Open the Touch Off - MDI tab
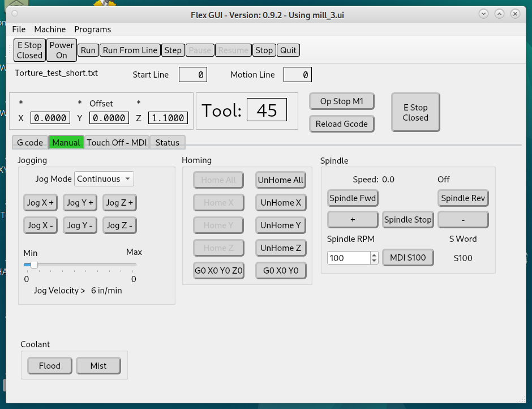The height and width of the screenshot is (409, 532). point(117,142)
